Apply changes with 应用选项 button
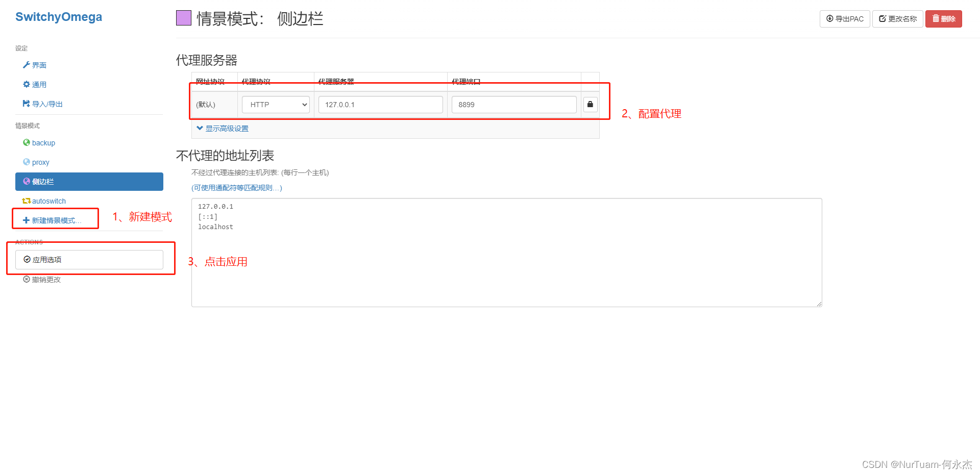The width and height of the screenshot is (980, 474). coord(89,260)
